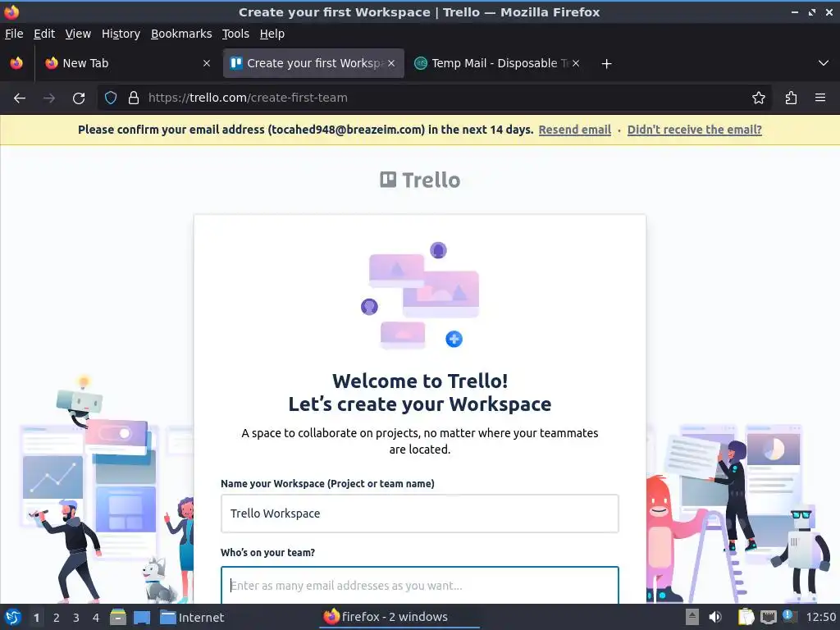Image resolution: width=840 pixels, height=630 pixels.
Task: Click the Name your Workspace label
Action: point(327,483)
